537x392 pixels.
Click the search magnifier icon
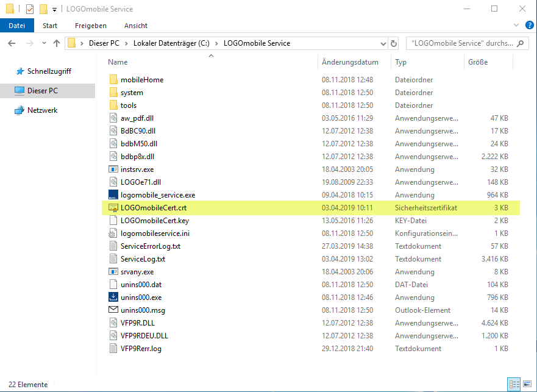tap(520, 43)
